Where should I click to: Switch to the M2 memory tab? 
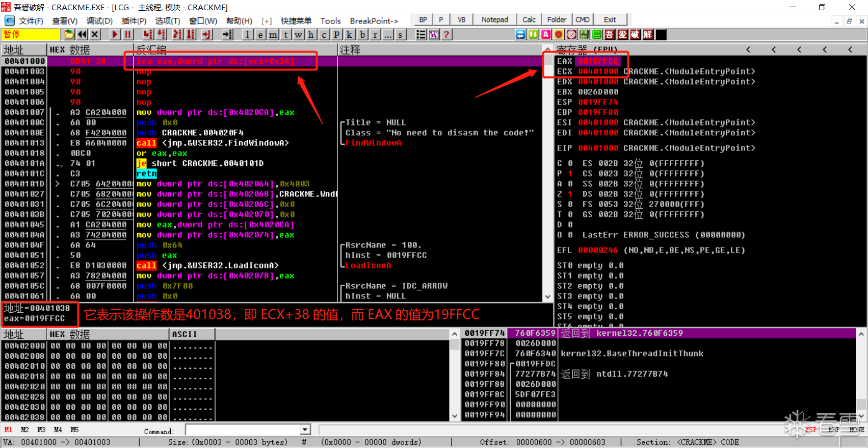coord(25,430)
